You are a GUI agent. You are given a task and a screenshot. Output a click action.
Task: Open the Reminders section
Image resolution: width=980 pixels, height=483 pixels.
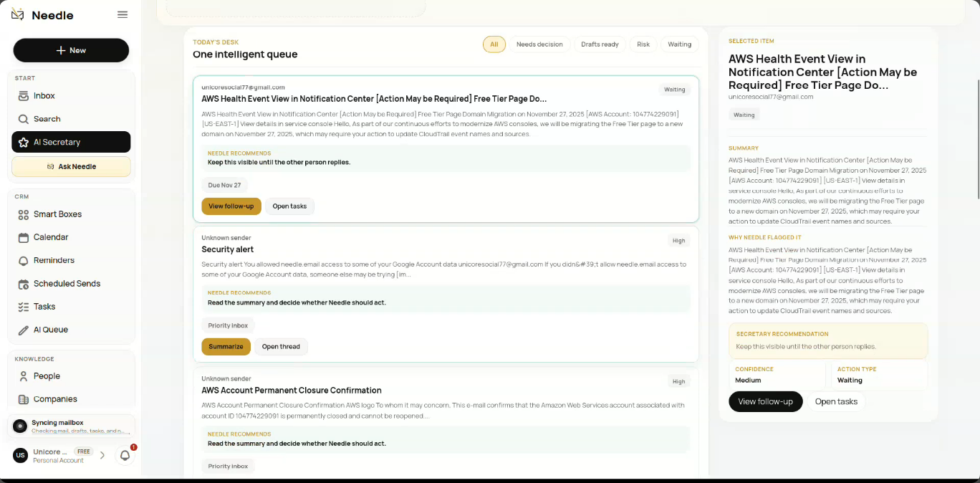[71, 260]
